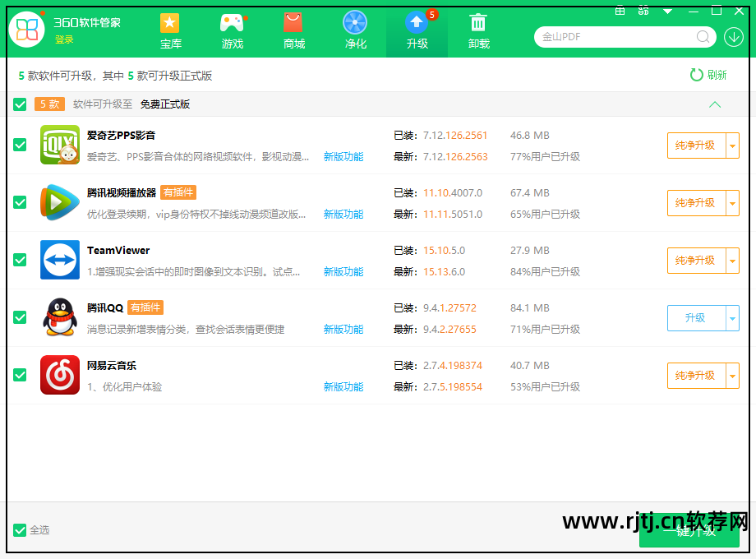Click the 腾讯QQ penguin icon
Screen dimensions: 756x559
point(60,316)
